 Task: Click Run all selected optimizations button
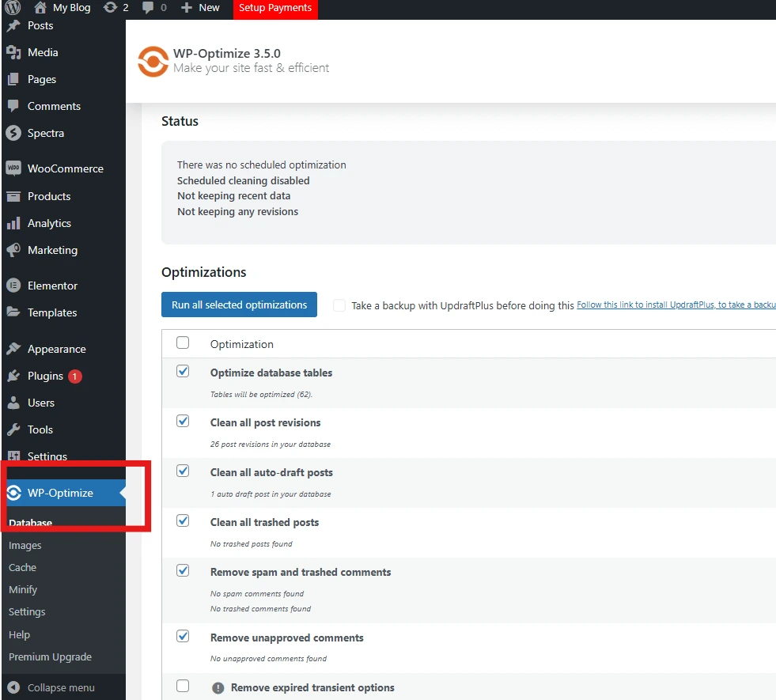pyautogui.click(x=239, y=305)
